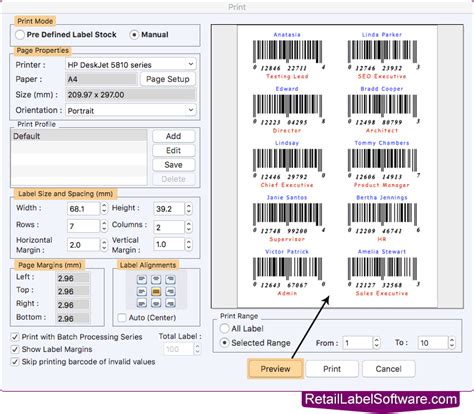Select middle-left label alignment icon

tap(142, 292)
